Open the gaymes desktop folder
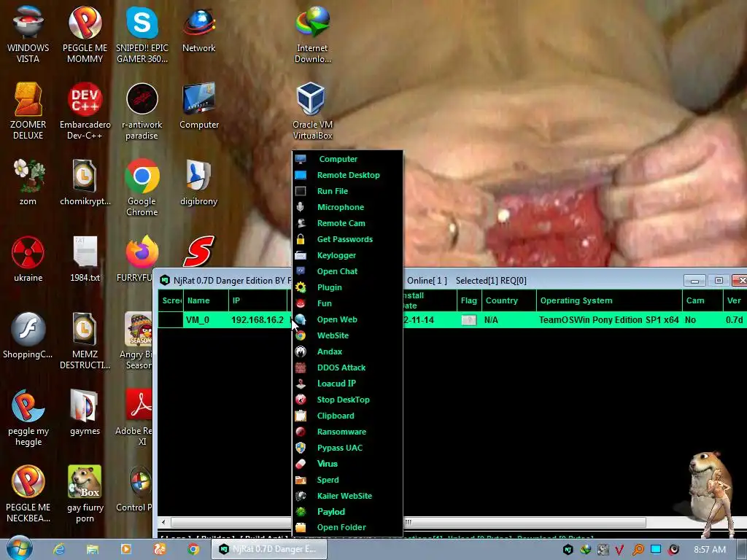 (x=85, y=411)
